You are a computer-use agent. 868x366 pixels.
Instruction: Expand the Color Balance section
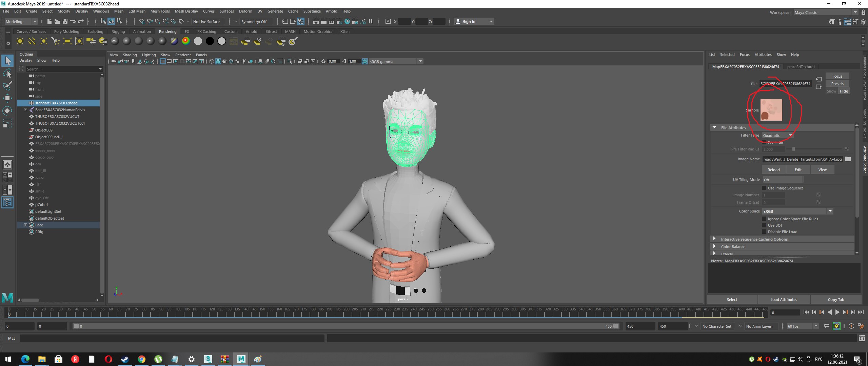coord(714,246)
